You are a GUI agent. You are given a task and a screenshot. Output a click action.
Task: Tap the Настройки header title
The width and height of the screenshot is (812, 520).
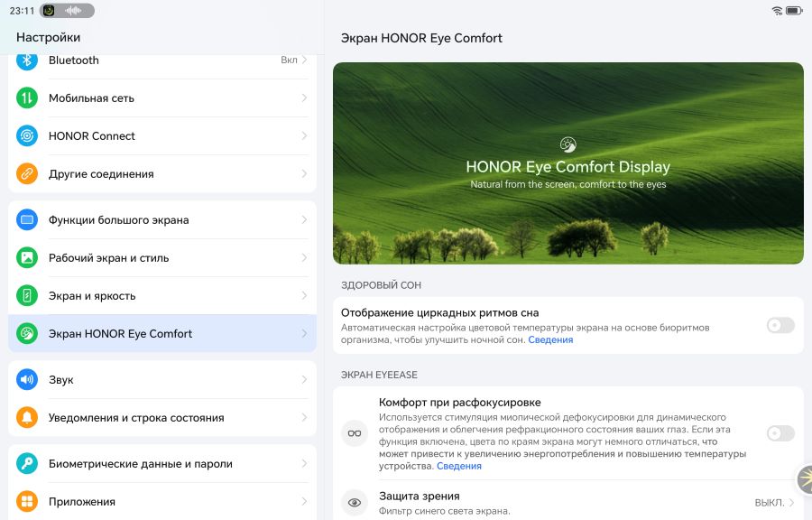[48, 37]
